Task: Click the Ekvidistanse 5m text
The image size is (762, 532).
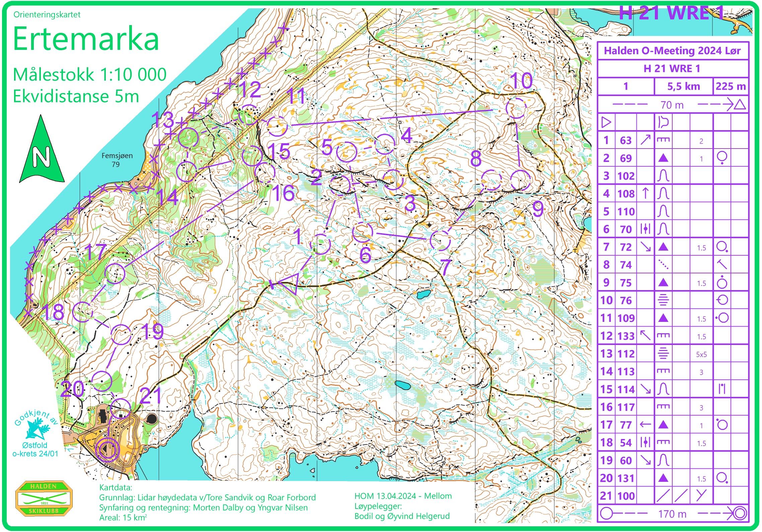Action: point(76,96)
